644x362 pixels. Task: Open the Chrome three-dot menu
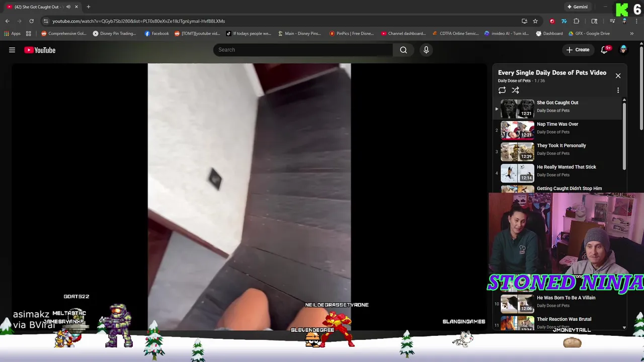pyautogui.click(x=636, y=21)
